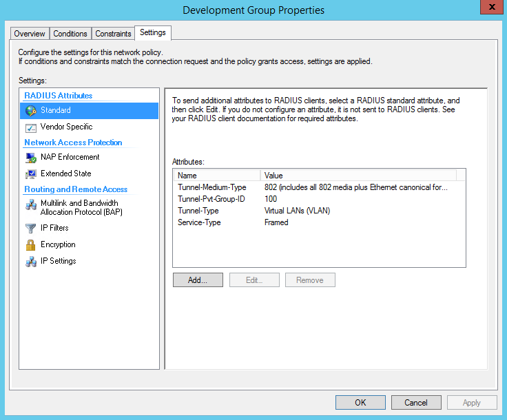
Task: Click the 802 media value cell
Action: pyautogui.click(x=356, y=187)
